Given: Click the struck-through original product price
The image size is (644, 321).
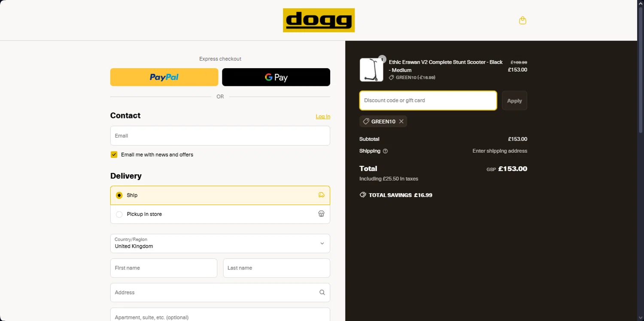Looking at the screenshot, I should click(519, 62).
